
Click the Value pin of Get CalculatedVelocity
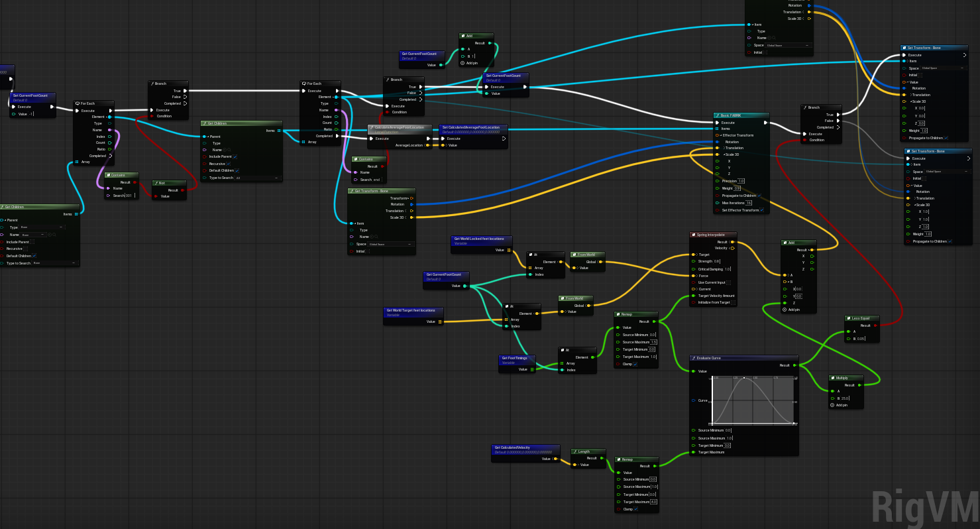555,459
